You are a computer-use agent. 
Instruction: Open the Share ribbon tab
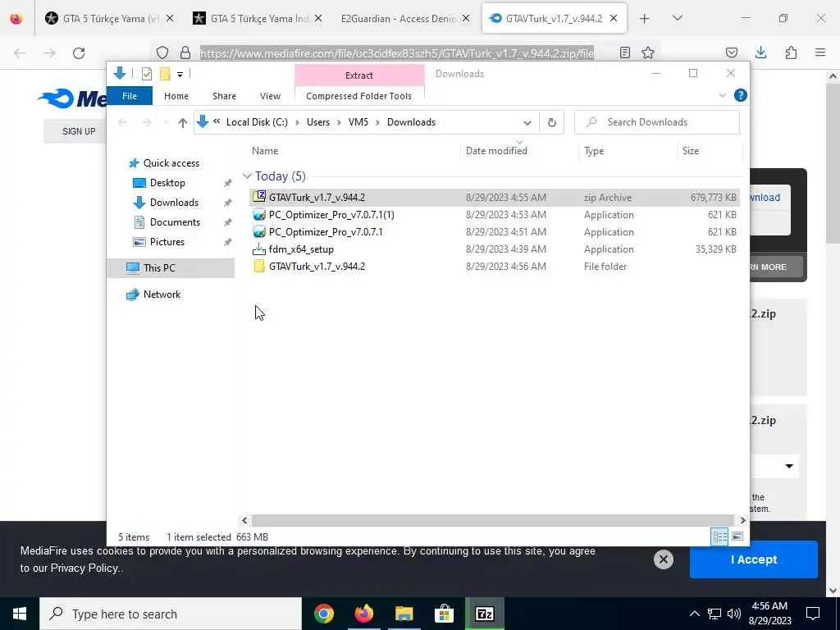[224, 96]
